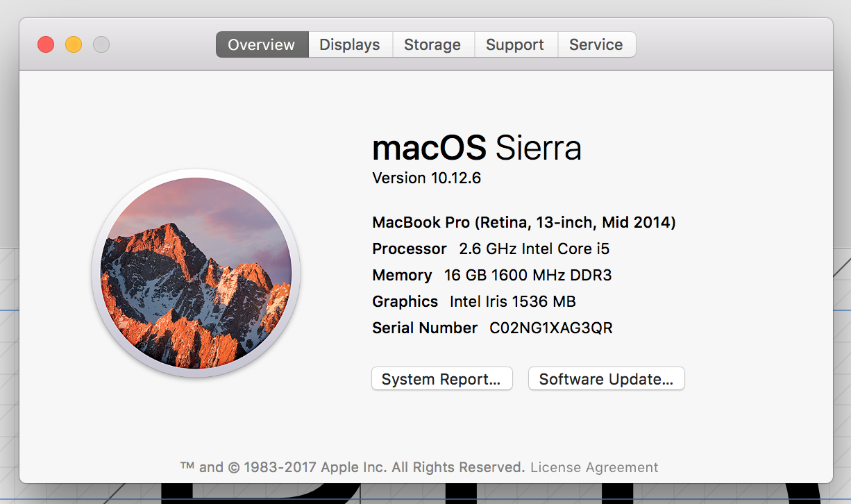Click the System Report... button

pos(441,379)
